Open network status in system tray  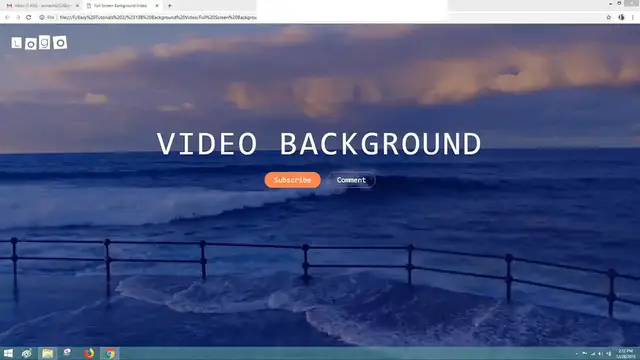[x=593, y=354]
